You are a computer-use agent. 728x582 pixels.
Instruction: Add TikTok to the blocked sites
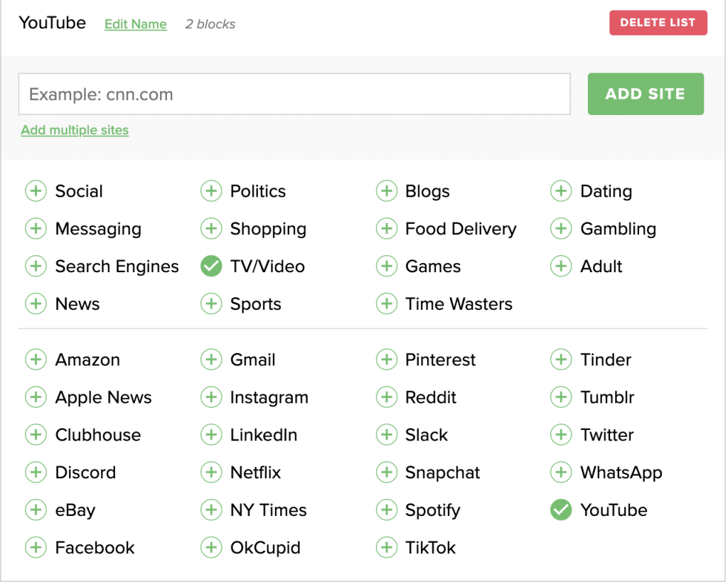387,547
